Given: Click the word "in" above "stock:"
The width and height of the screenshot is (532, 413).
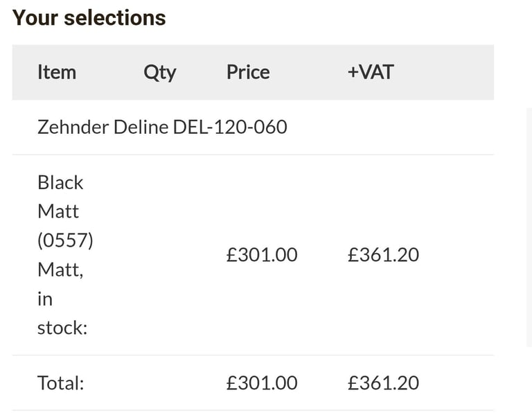Looking at the screenshot, I should [x=45, y=299].
